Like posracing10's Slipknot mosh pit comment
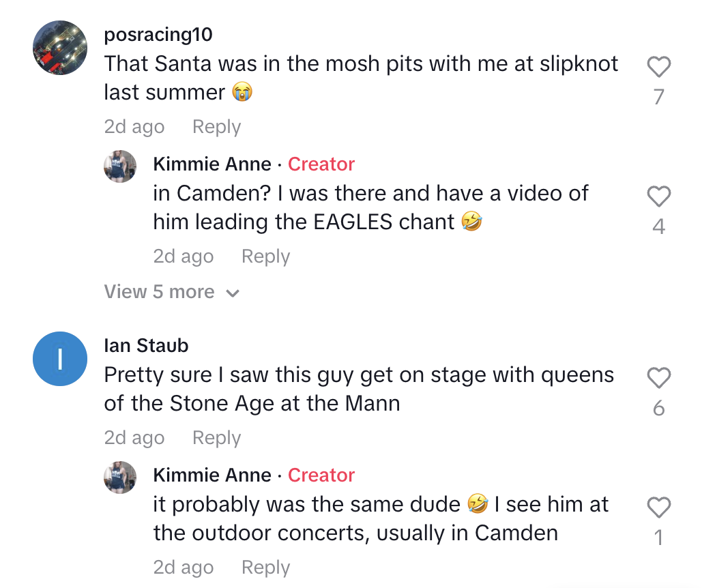 (658, 67)
